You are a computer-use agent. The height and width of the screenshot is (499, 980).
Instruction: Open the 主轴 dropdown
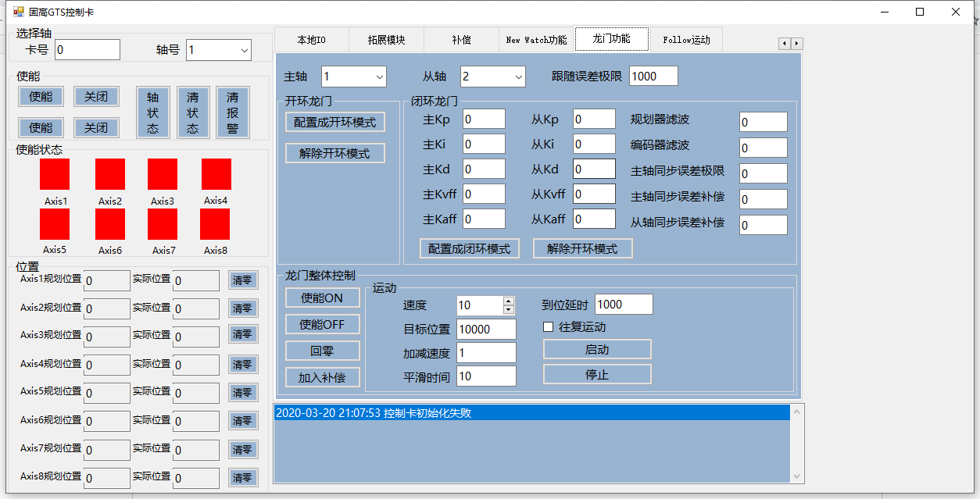(x=380, y=77)
